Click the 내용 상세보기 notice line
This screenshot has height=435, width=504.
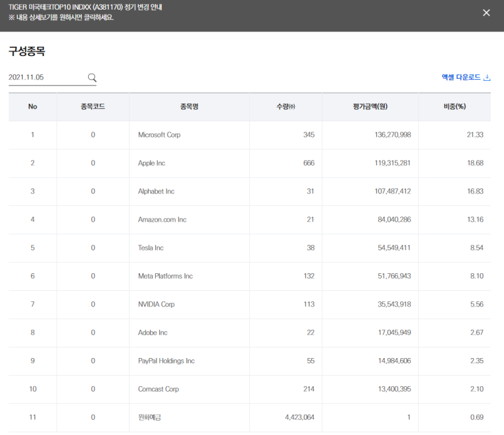(61, 18)
